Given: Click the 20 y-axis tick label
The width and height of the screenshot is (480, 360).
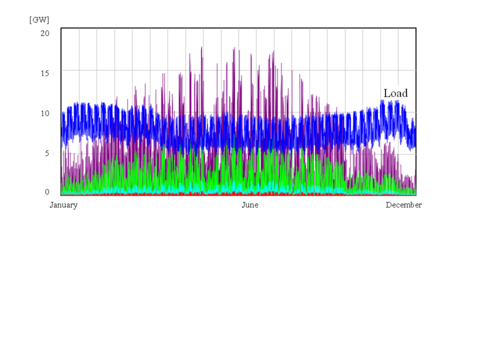Looking at the screenshot, I should tap(45, 33).
